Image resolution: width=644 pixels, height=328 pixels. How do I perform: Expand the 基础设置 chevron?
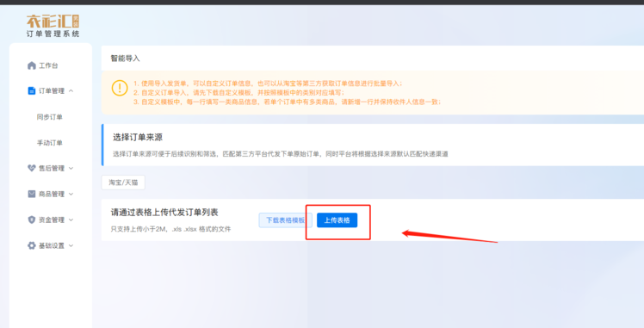(71, 246)
